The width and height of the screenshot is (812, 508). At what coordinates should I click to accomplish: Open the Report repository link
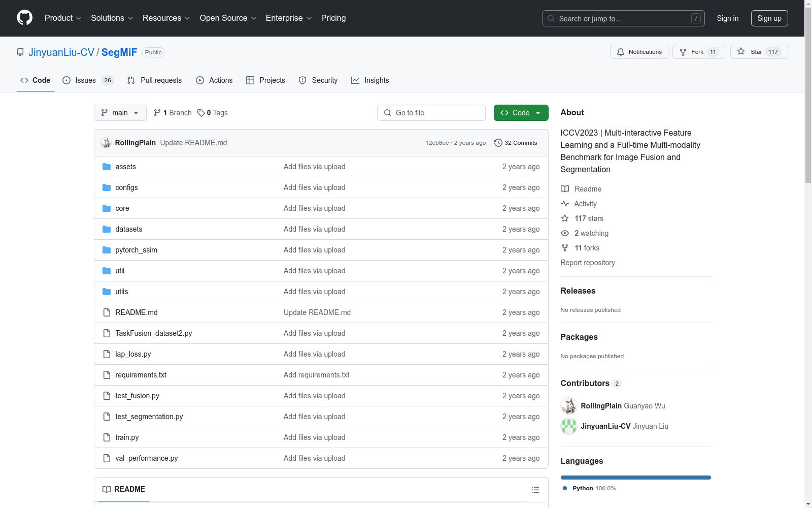tap(587, 263)
